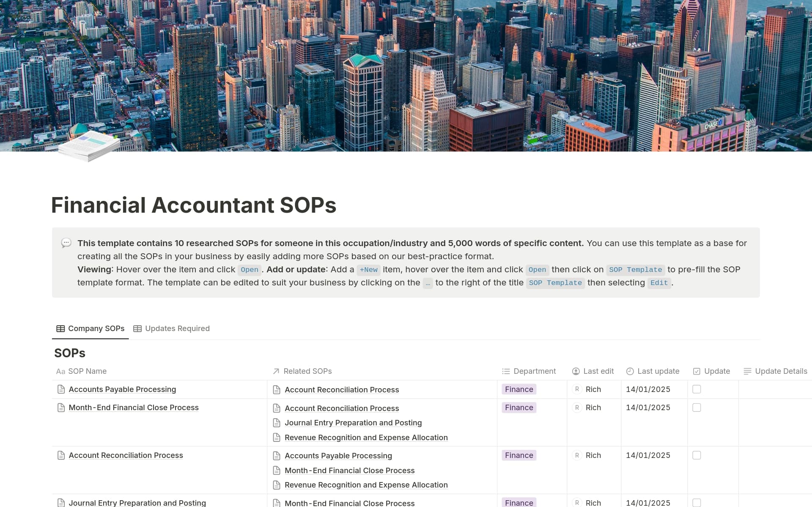Click the Aa icon in the SOP Name header
This screenshot has height=507, width=812.
[x=60, y=371]
